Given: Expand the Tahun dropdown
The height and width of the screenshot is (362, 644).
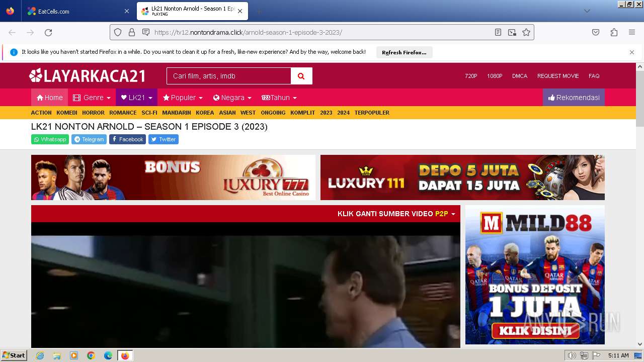Looking at the screenshot, I should pyautogui.click(x=279, y=98).
